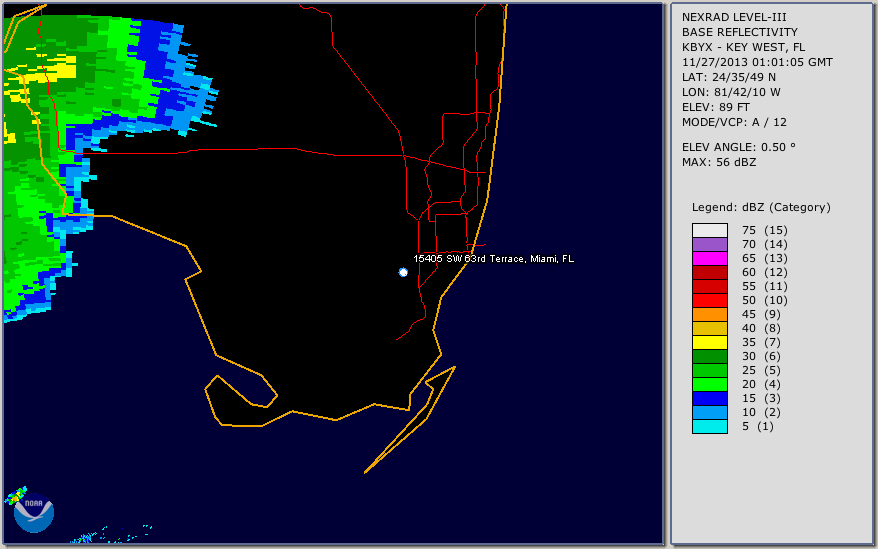The image size is (878, 549).
Task: Select the 75 dBZ white legend swatch
Action: (709, 230)
